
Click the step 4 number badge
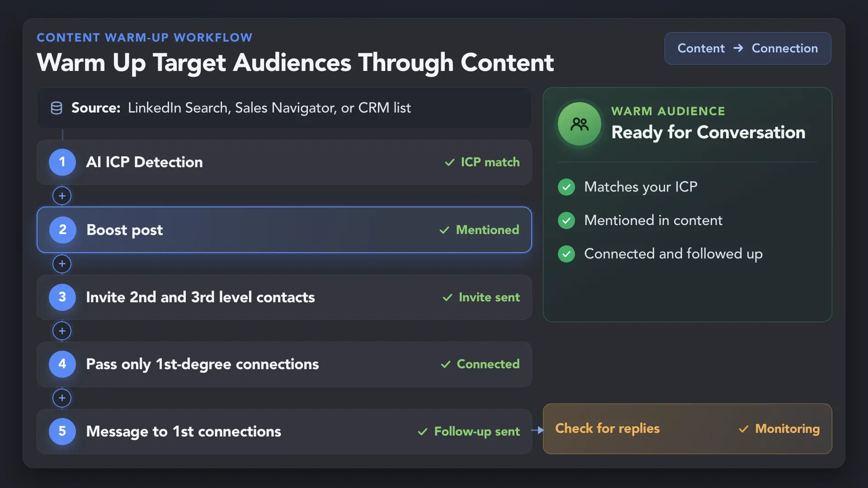click(62, 364)
